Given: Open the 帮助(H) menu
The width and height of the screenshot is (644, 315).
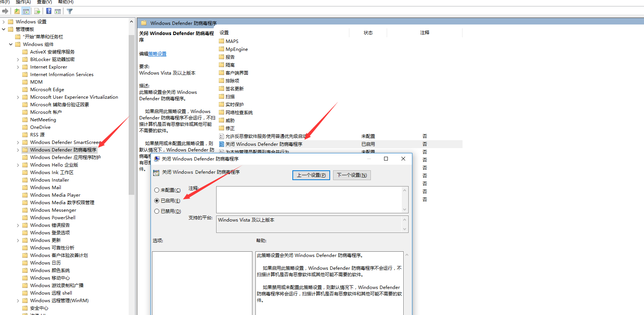Looking at the screenshot, I should [x=66, y=2].
